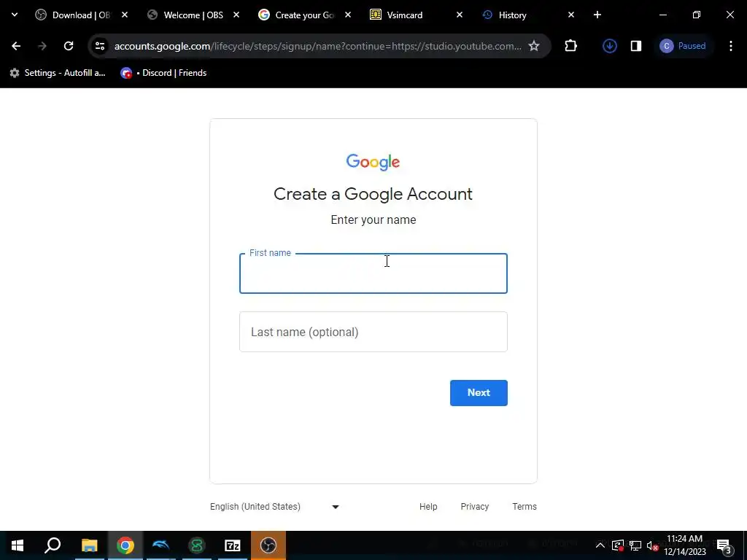
Task: Open the taskbar clock and date
Action: (685, 545)
